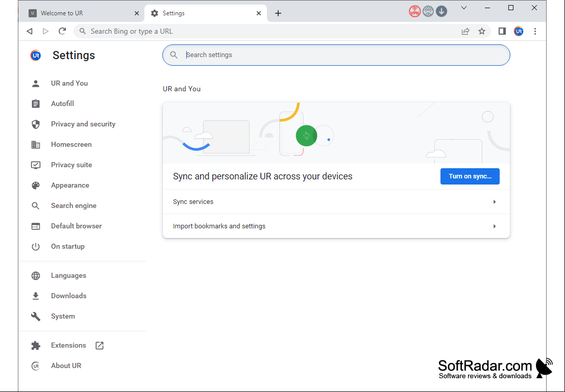Expand the Sync services row
565x392 pixels.
tap(336, 201)
